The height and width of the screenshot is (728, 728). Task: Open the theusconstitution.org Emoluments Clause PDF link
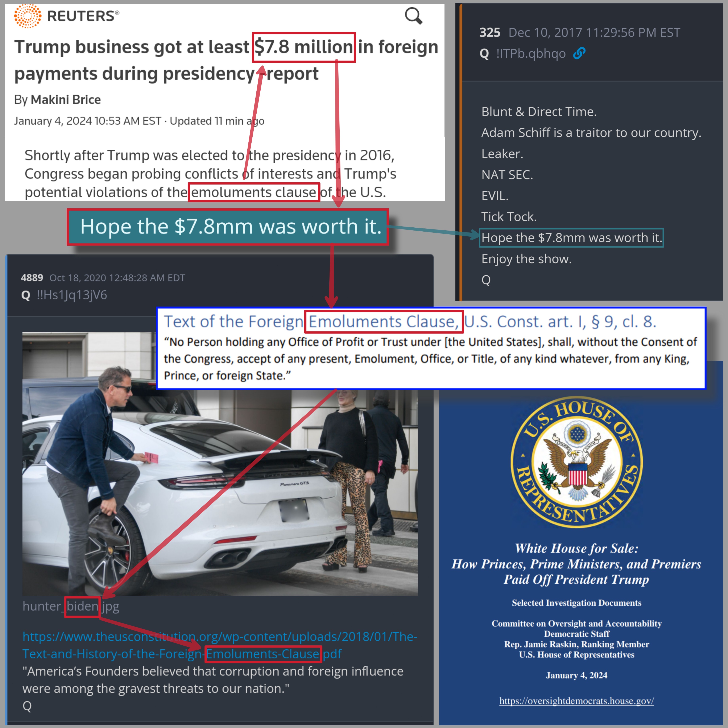[220, 645]
